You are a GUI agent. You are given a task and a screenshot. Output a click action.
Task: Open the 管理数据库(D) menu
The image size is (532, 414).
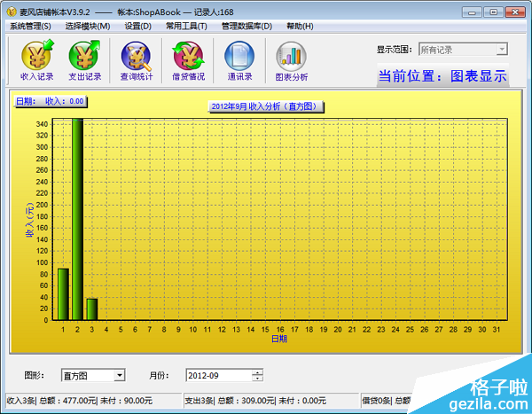point(248,27)
